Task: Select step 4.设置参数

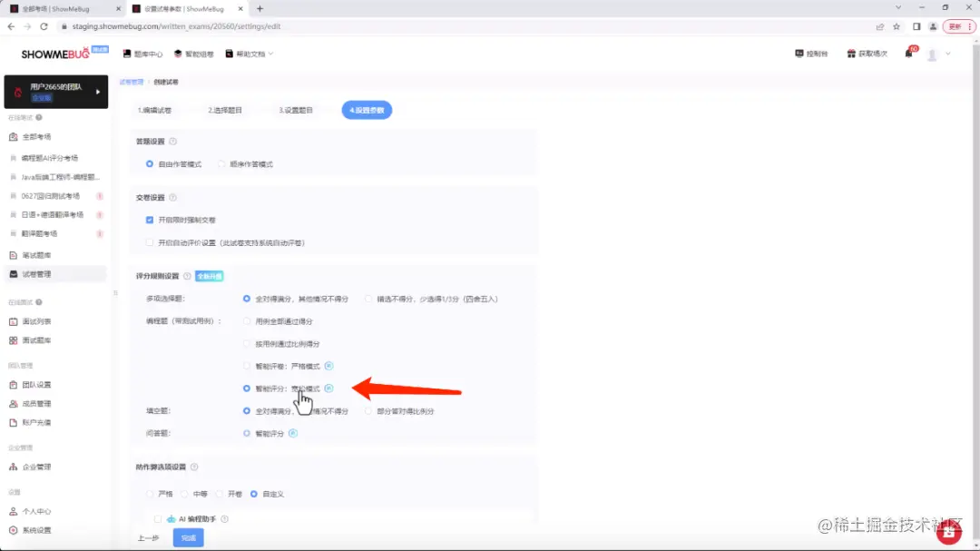Action: coord(367,110)
